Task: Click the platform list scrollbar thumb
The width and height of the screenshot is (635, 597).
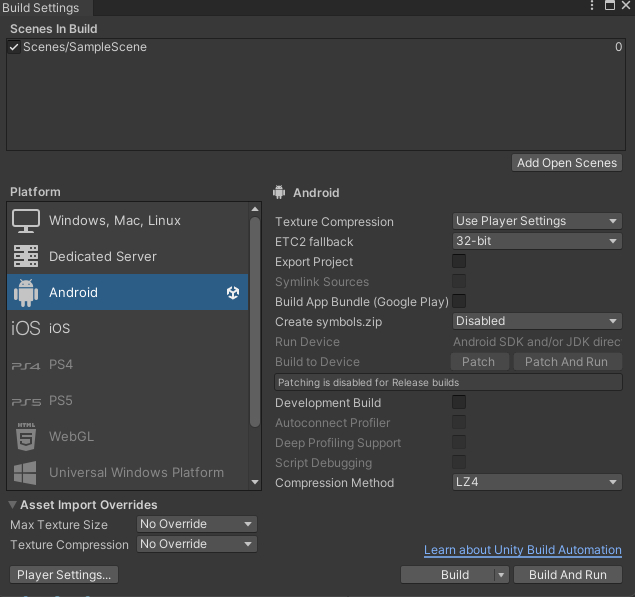Action: tap(255, 322)
